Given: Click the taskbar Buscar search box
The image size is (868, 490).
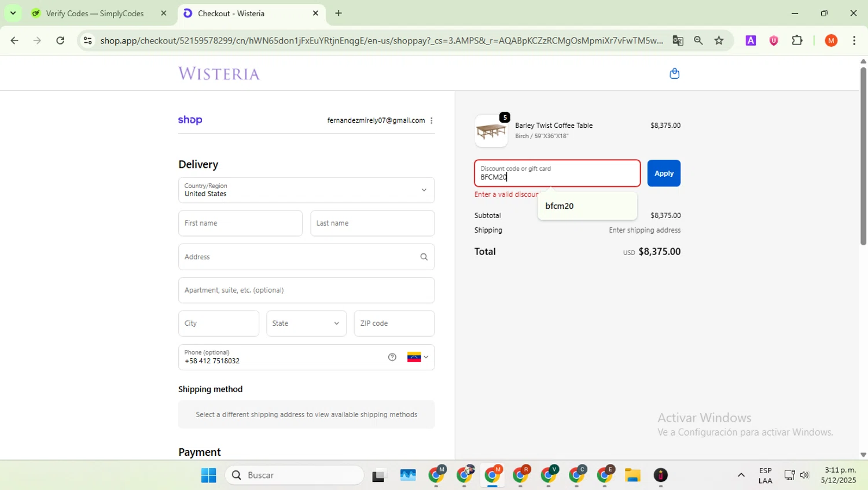Looking at the screenshot, I should [x=295, y=475].
